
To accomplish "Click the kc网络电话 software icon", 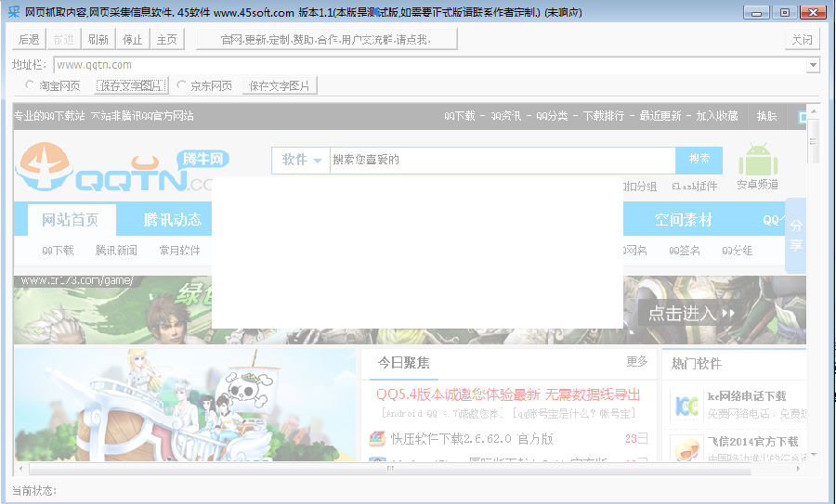I will (686, 405).
